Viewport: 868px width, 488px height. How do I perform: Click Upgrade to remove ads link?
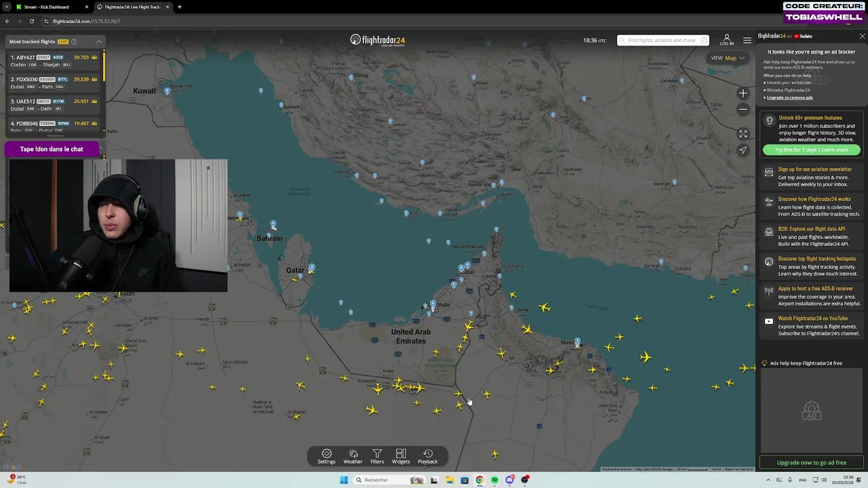pyautogui.click(x=789, y=98)
